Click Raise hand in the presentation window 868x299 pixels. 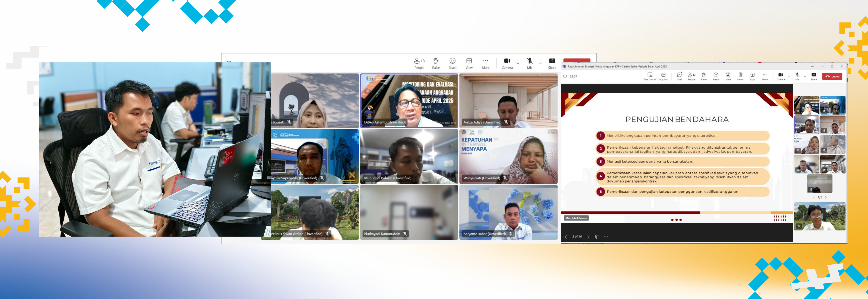[704, 77]
